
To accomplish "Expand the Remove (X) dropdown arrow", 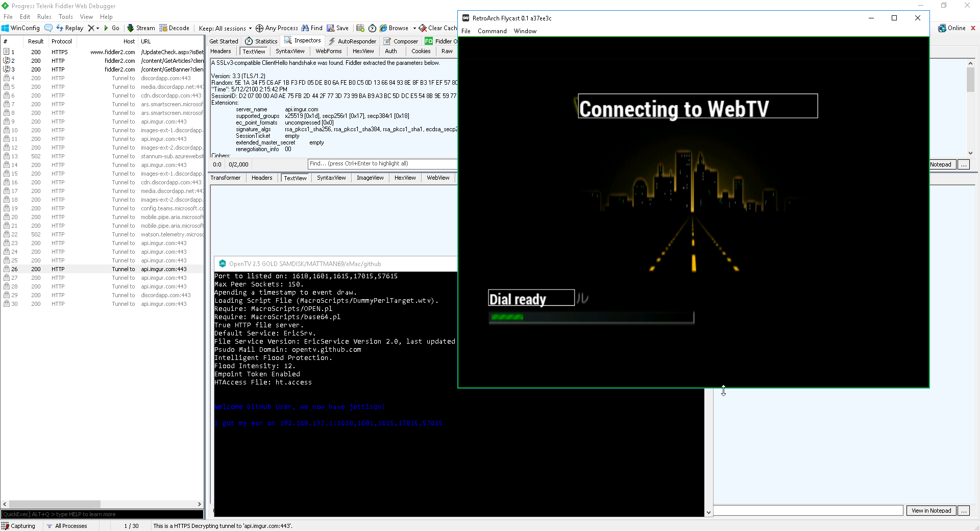I will pos(97,28).
